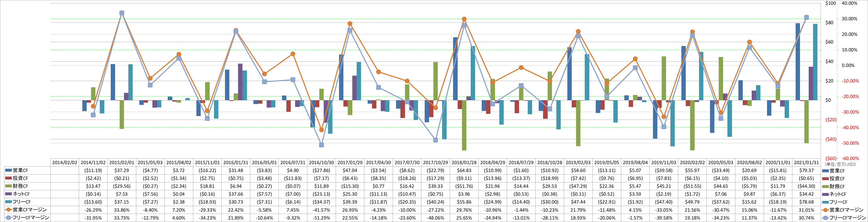Click the $100 dollar axis label

[831, 3]
